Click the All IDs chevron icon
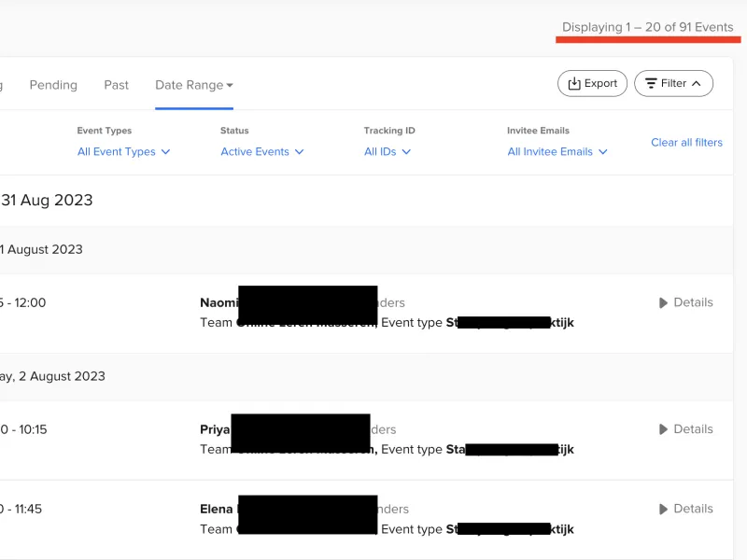The width and height of the screenshot is (747, 560). click(x=406, y=151)
